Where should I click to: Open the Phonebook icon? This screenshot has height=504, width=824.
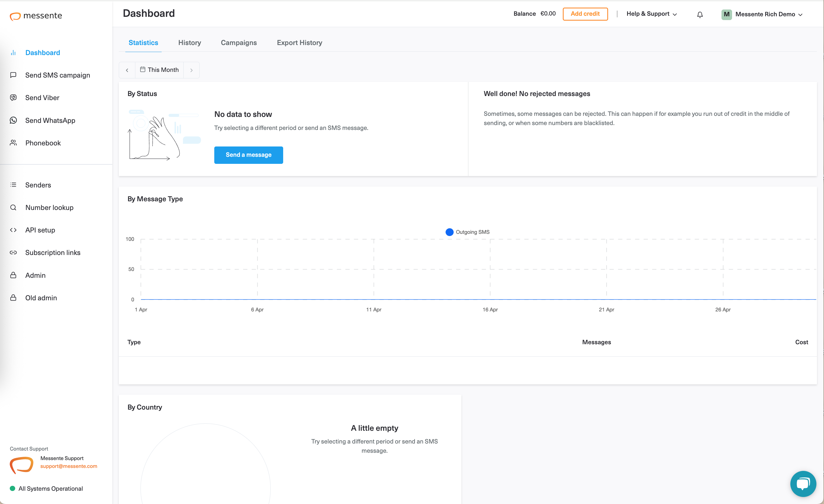pos(13,143)
